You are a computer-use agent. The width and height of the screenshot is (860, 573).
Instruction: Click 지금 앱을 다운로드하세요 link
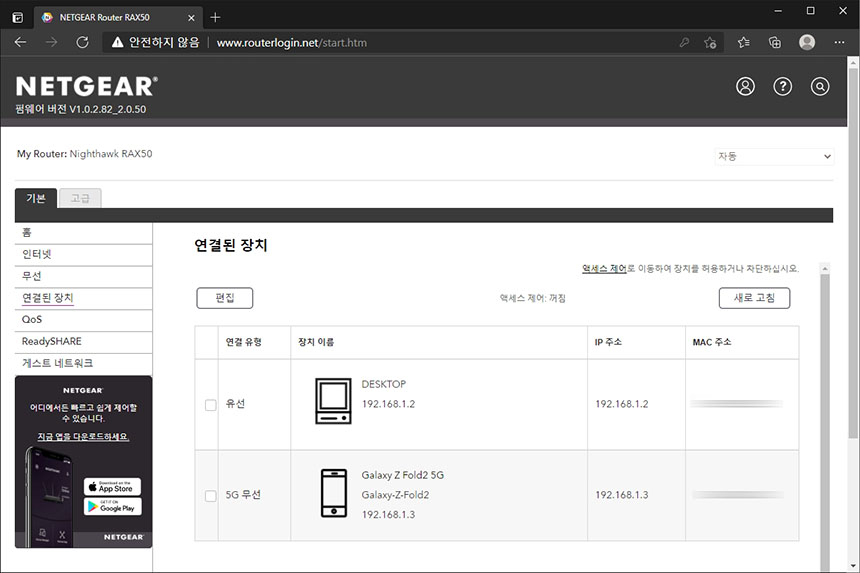pyautogui.click(x=83, y=436)
